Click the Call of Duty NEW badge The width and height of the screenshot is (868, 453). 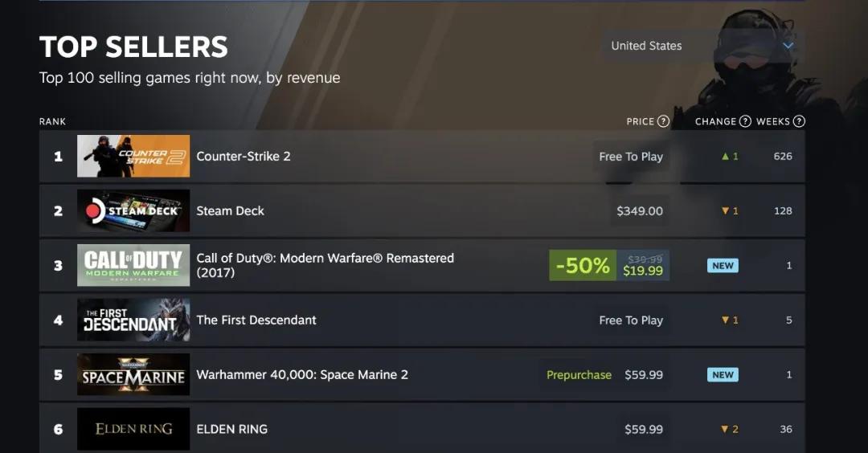[x=723, y=265]
